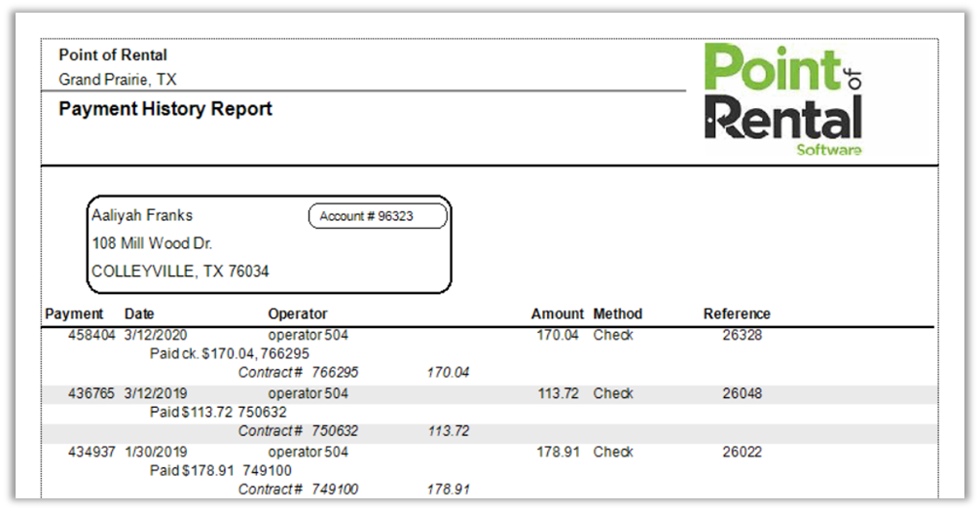Click reference number 26048
Image resolution: width=980 pixels, height=511 pixels.
[742, 393]
